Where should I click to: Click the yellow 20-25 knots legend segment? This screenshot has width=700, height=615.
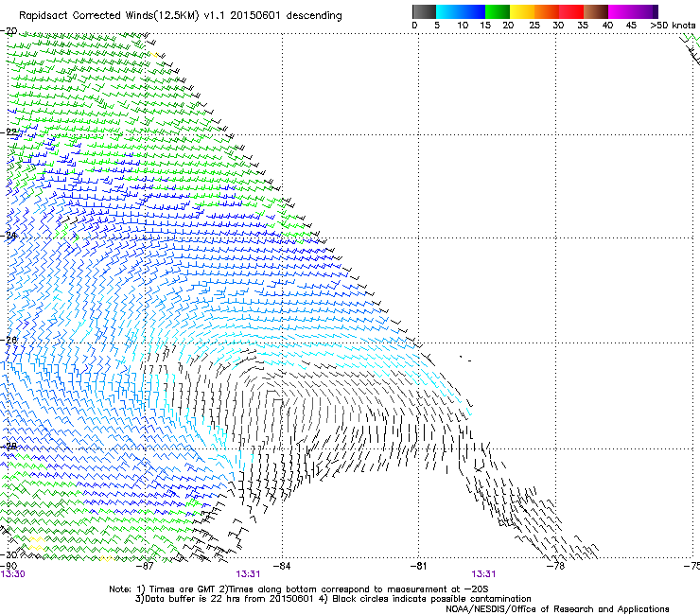522,11
